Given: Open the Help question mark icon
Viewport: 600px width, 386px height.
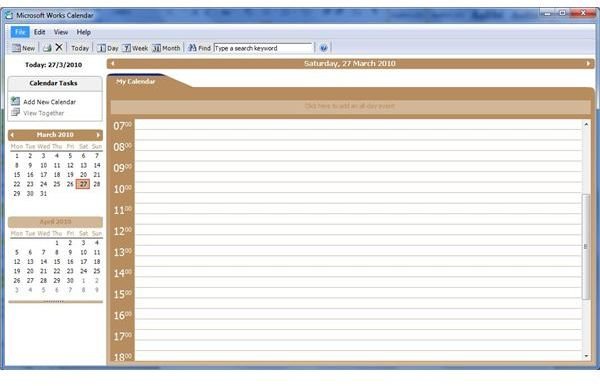Looking at the screenshot, I should click(x=323, y=48).
